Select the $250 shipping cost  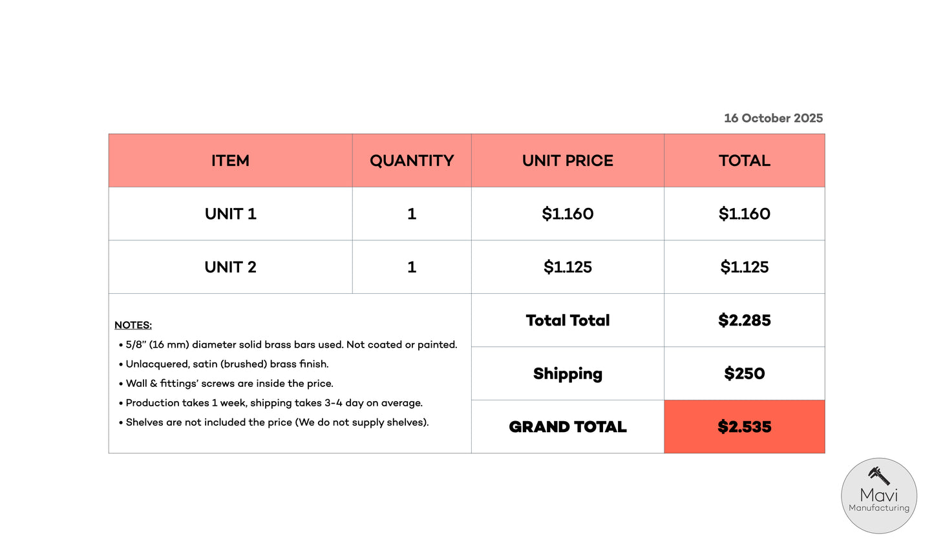[744, 373]
